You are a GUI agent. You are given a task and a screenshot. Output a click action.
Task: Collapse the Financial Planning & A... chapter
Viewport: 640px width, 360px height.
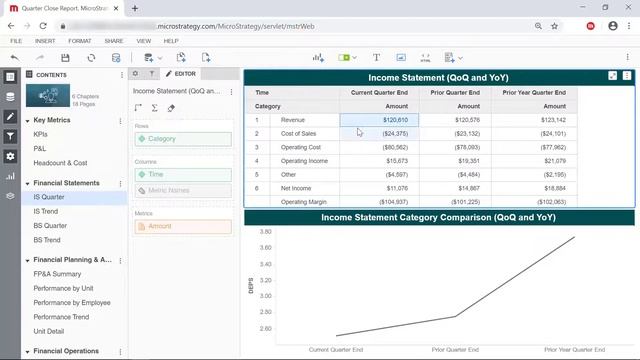(27, 260)
